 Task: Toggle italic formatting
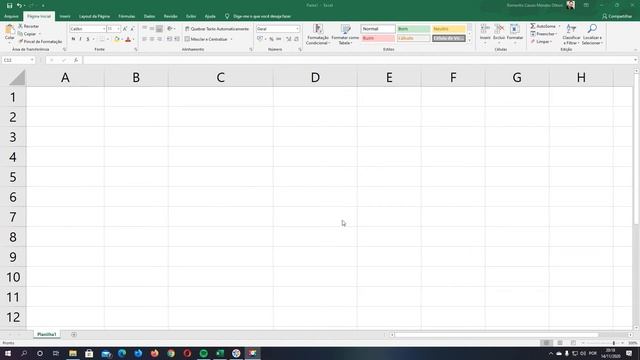pos(80,39)
